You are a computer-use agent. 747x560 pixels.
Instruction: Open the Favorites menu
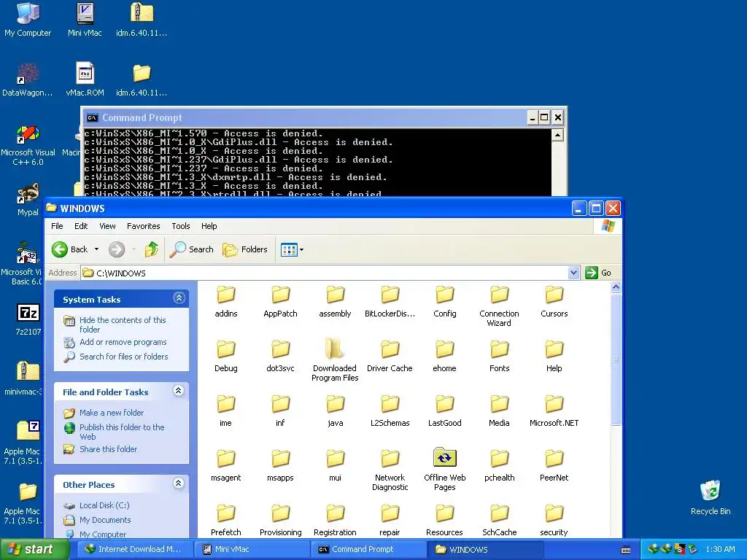[144, 226]
